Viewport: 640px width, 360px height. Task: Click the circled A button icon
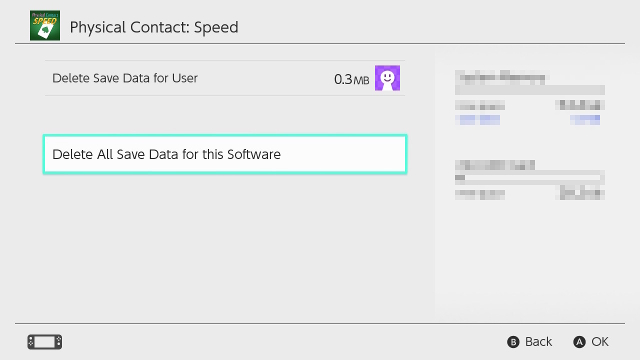coord(579,342)
